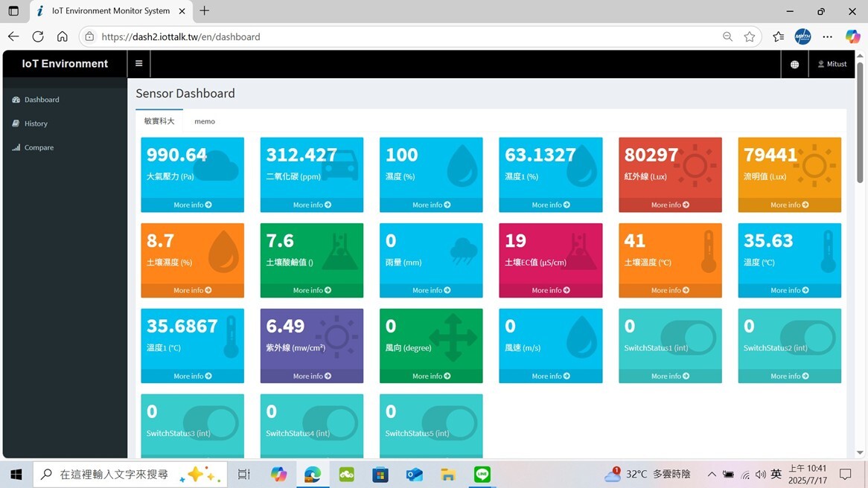Bookmark page with the star icon
Image resolution: width=868 pixels, height=488 pixels.
[x=750, y=36]
